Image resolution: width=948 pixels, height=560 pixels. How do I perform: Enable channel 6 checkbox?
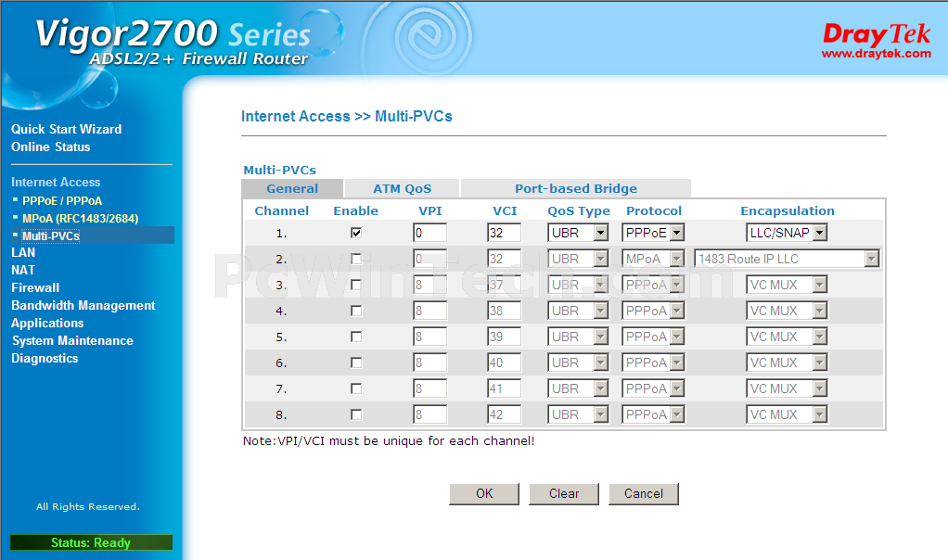click(356, 363)
